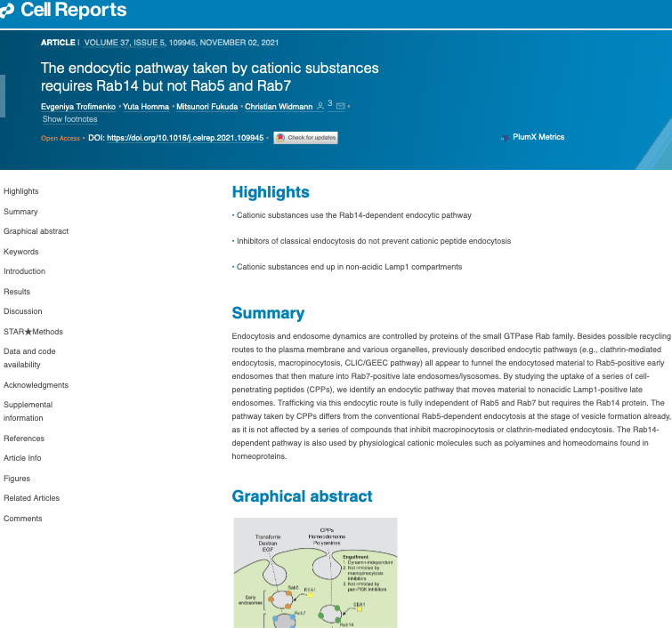Expand Show footnotes under author list

pos(69,119)
